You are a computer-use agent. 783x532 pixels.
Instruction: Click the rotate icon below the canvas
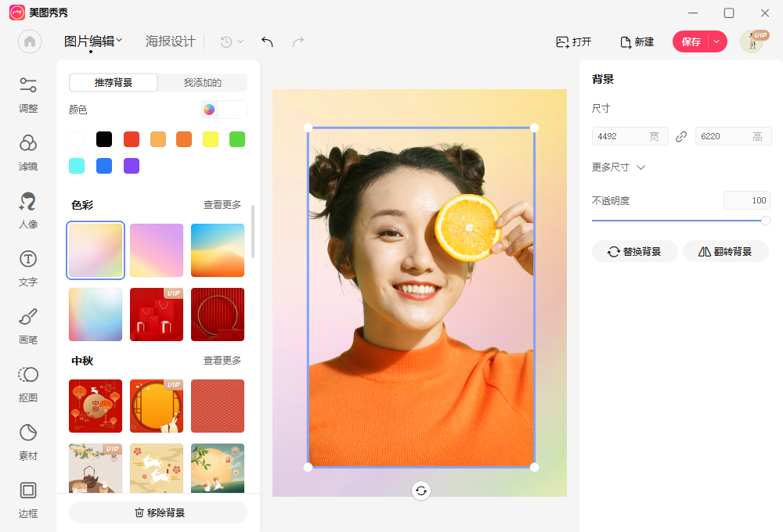(421, 491)
